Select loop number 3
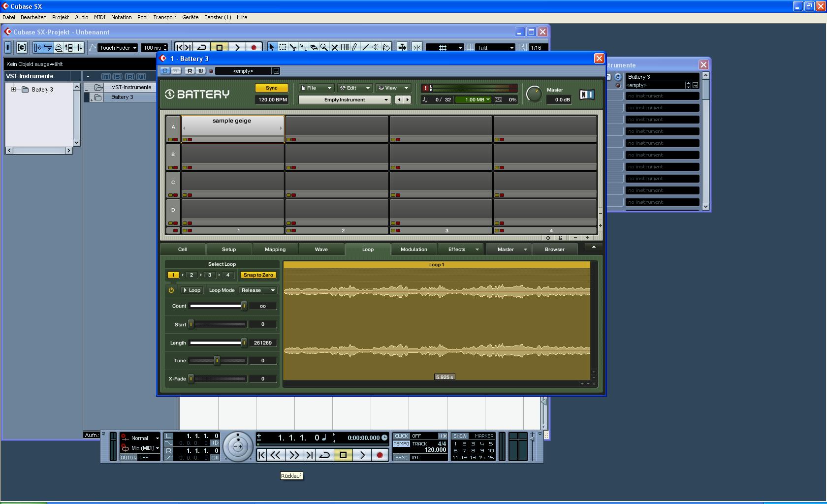 pos(210,275)
